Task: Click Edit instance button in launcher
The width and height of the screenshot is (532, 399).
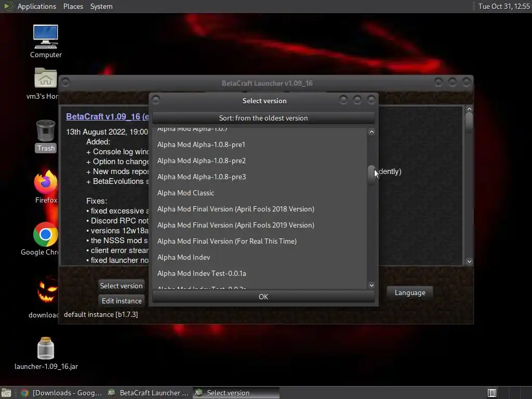Action: click(x=121, y=301)
